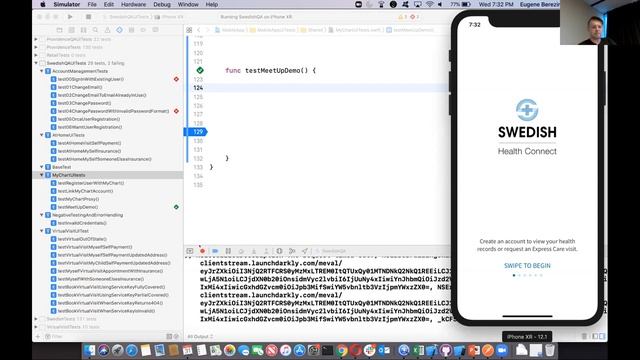Tap SWIPE TO BEGIN in simulator
Image resolution: width=640 pixels, height=360 pixels.
(x=527, y=266)
